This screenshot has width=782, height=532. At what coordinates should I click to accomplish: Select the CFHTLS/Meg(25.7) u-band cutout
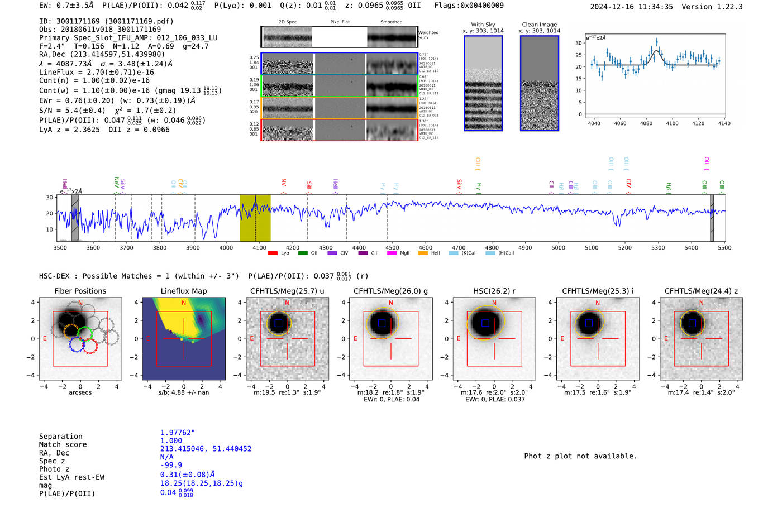(287, 339)
